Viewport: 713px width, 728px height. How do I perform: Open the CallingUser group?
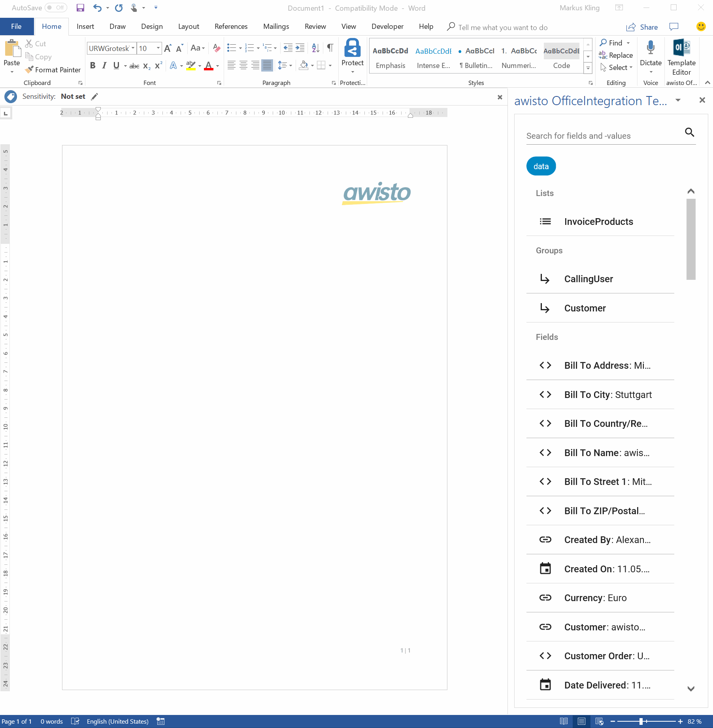pyautogui.click(x=600, y=279)
